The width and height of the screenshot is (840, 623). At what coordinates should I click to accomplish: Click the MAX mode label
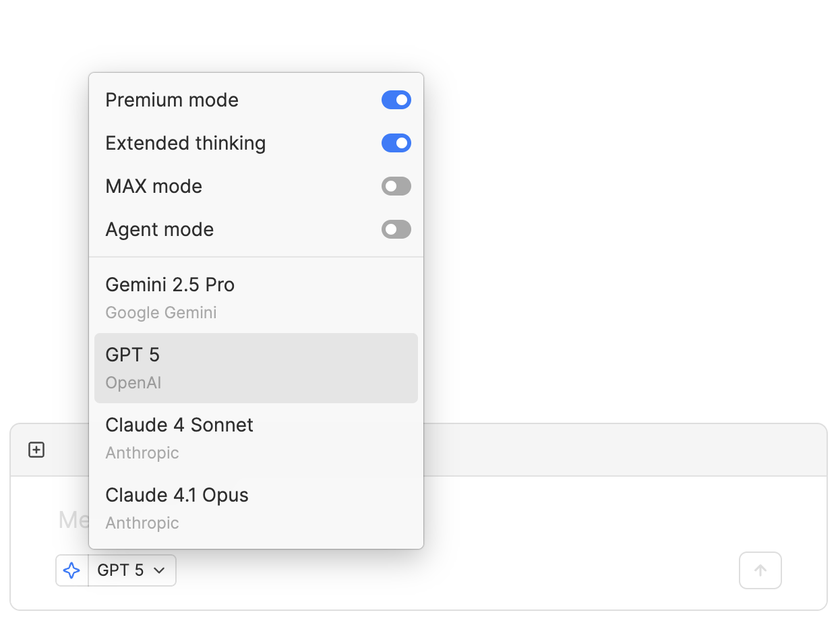pos(154,186)
